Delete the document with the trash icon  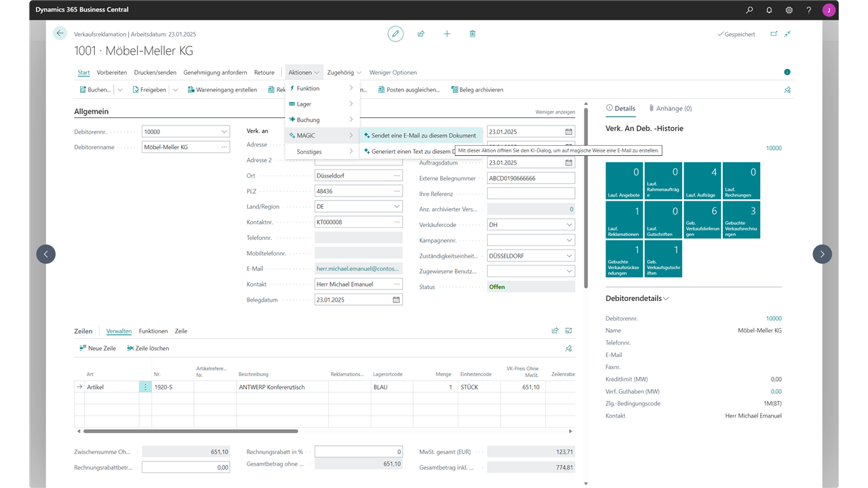pos(473,34)
